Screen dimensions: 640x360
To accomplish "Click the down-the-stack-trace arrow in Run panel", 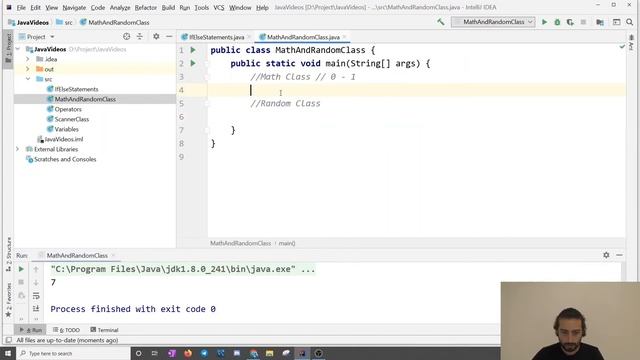I will (36, 282).
